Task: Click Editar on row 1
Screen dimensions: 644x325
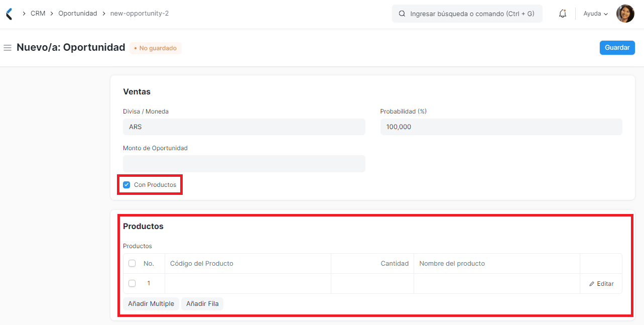Action: point(601,284)
